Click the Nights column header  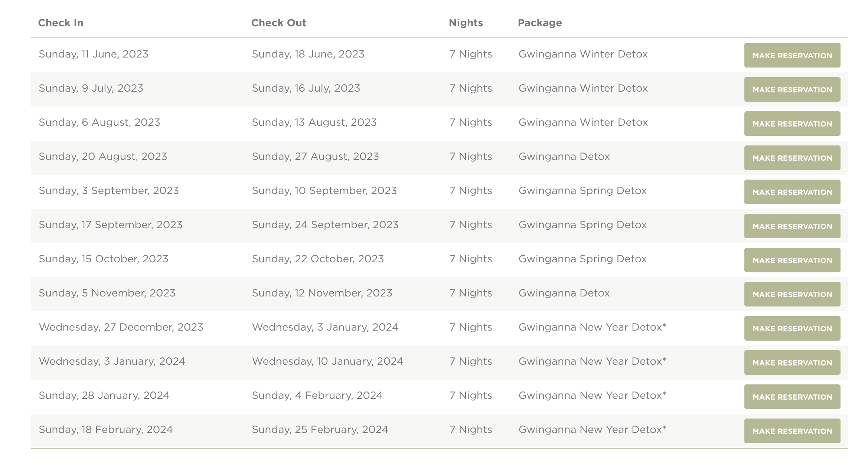coord(466,23)
